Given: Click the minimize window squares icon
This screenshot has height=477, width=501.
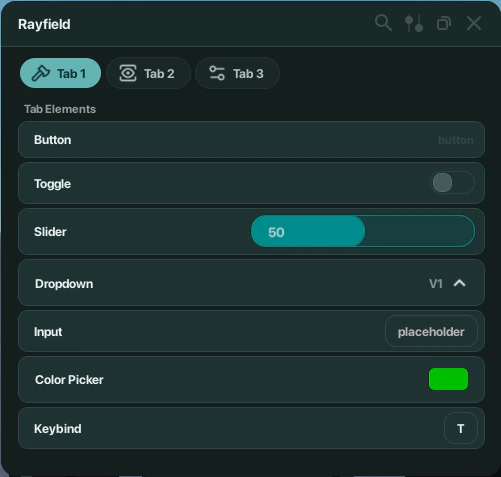Looking at the screenshot, I should point(444,23).
